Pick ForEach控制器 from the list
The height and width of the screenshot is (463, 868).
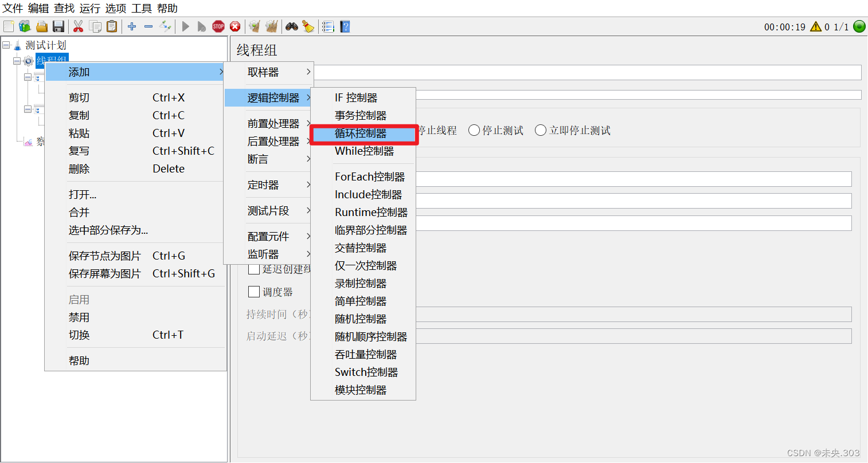click(363, 176)
